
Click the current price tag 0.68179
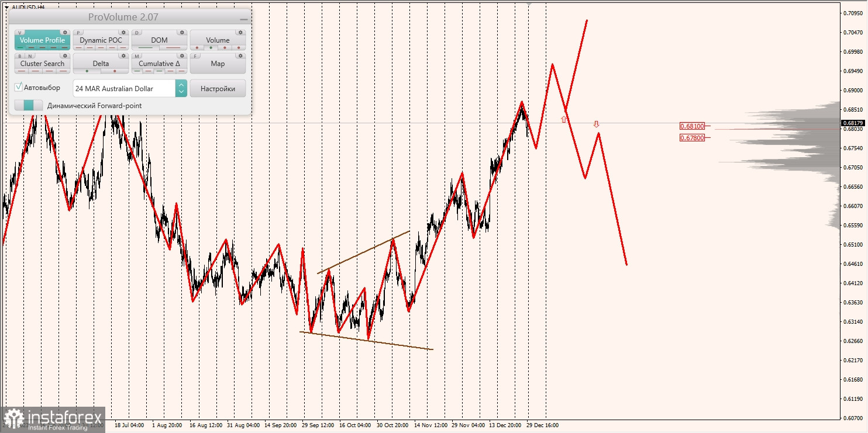click(853, 123)
